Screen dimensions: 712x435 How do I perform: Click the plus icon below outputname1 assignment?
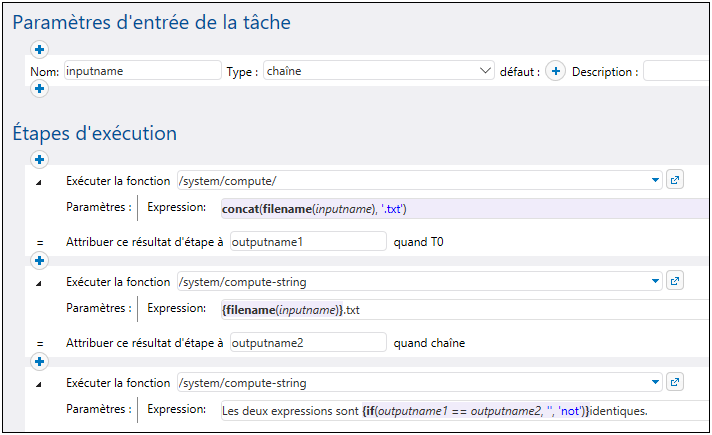[x=40, y=261]
